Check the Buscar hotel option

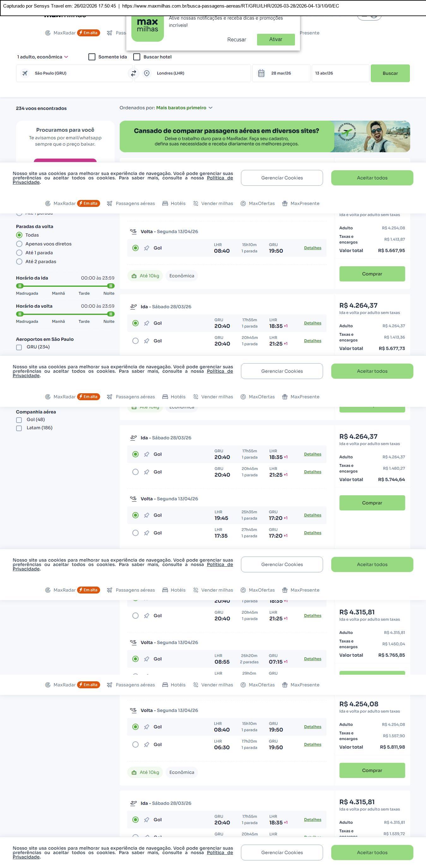137,57
